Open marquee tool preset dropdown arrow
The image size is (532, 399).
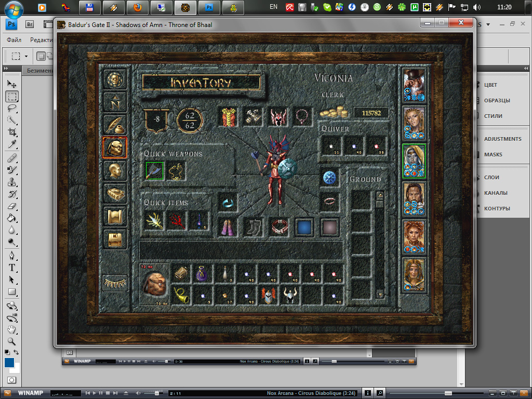(x=26, y=56)
